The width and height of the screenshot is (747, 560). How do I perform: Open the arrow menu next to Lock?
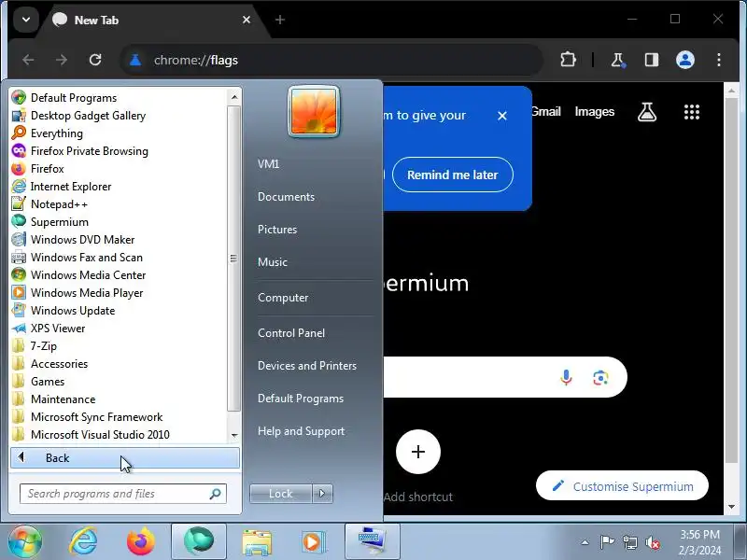(322, 494)
